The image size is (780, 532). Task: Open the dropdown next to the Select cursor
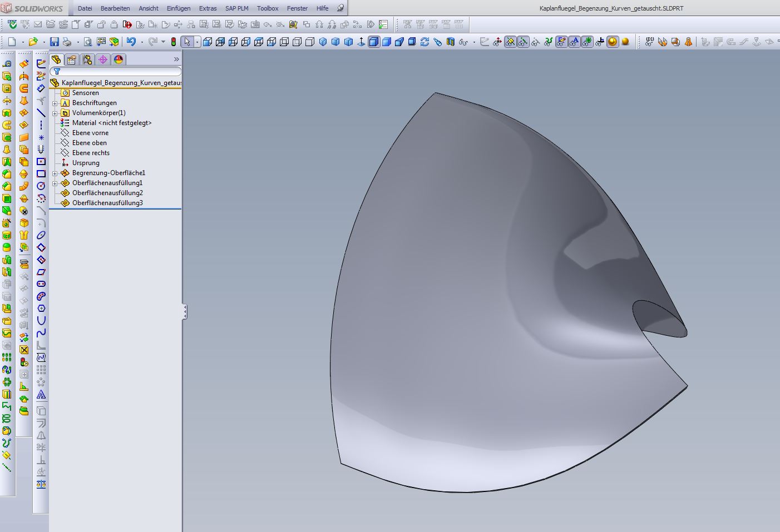click(197, 42)
